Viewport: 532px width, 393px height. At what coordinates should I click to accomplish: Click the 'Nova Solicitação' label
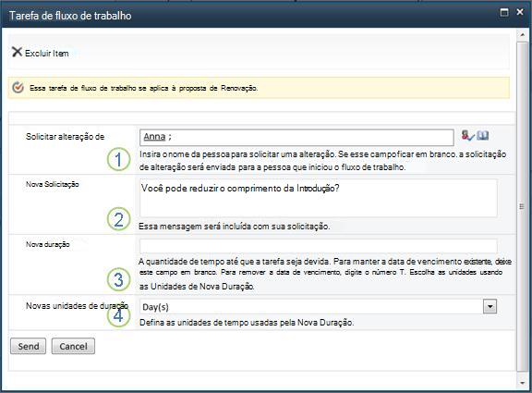(53, 184)
